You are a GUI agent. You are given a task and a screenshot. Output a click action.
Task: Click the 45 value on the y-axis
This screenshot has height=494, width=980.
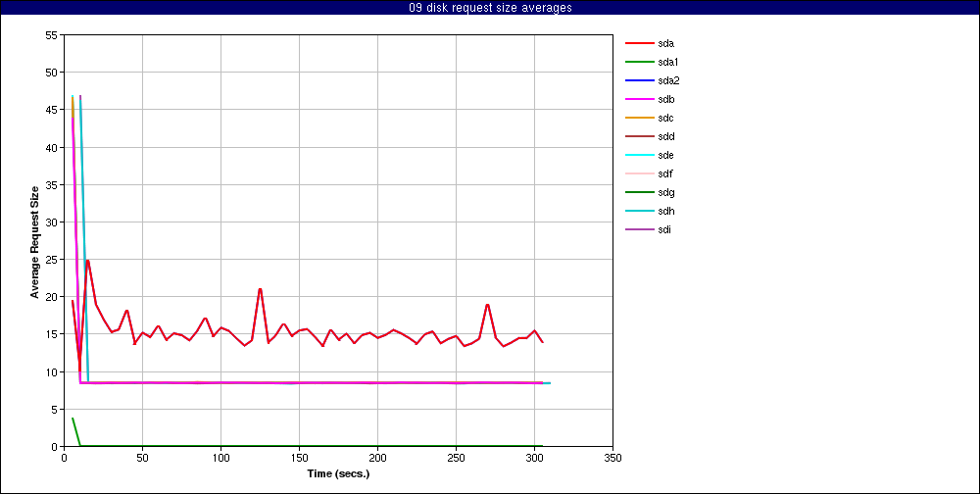click(x=52, y=110)
